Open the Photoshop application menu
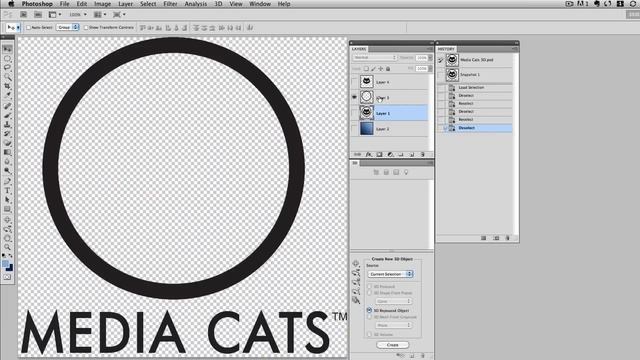 coord(37,4)
